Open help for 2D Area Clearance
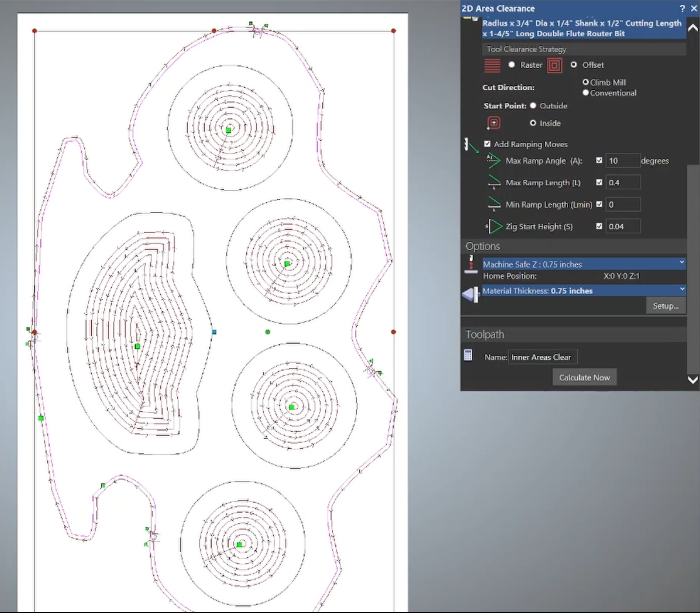The image size is (700, 613). pos(682,8)
